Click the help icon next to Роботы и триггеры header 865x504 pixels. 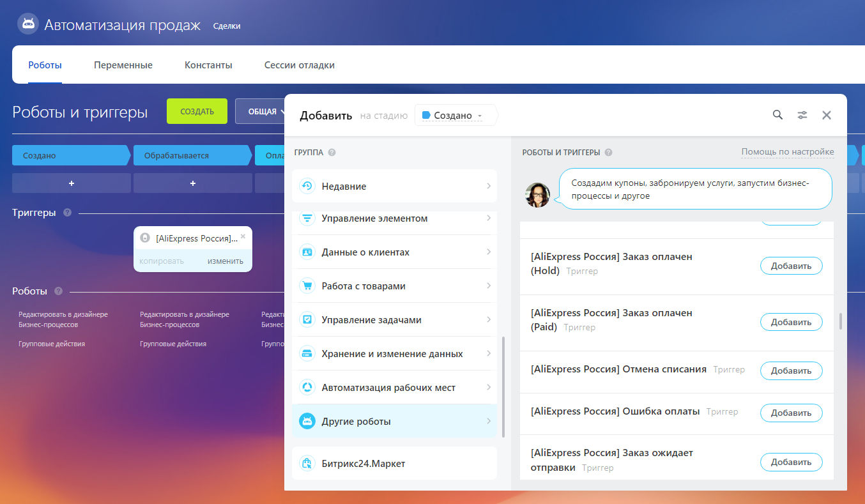click(609, 153)
